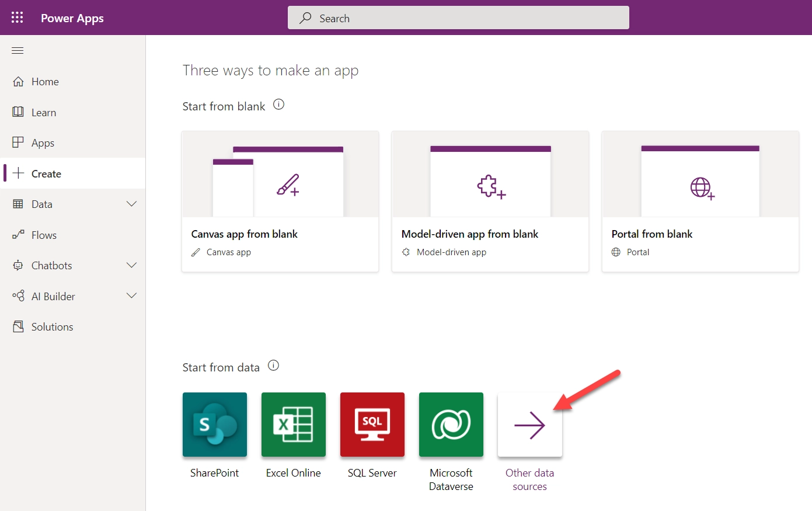Click the Model-driven app from blank title
Image resolution: width=812 pixels, height=511 pixels.
pyautogui.click(x=470, y=234)
